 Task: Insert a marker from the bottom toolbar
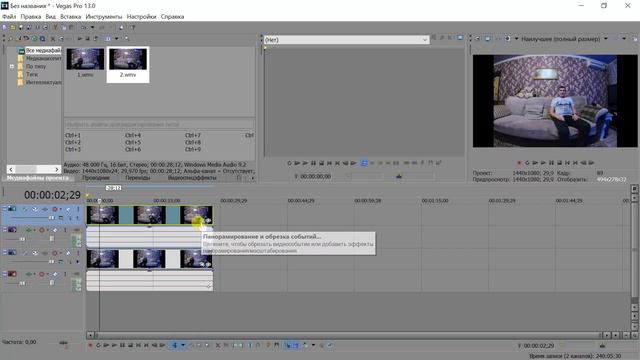tap(268, 345)
